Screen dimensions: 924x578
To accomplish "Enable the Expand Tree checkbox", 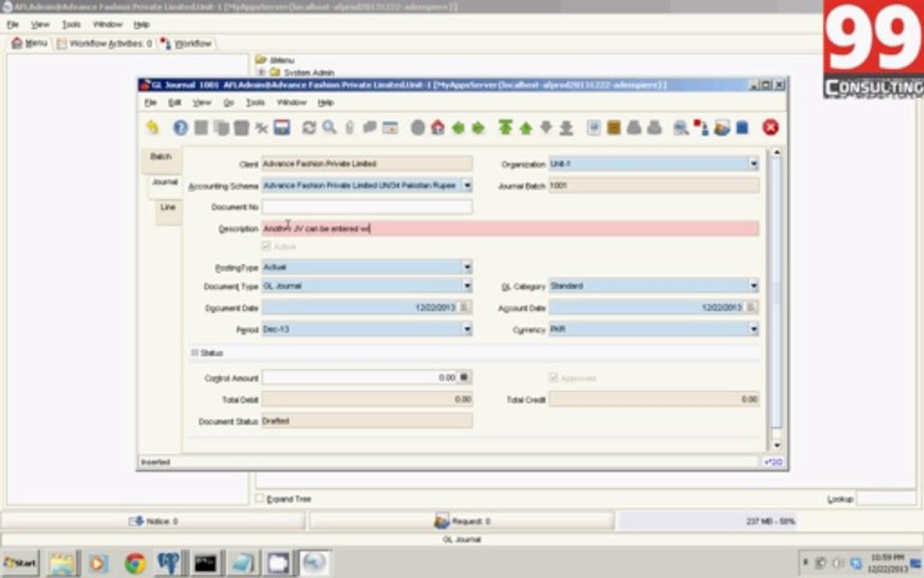I will point(259,499).
